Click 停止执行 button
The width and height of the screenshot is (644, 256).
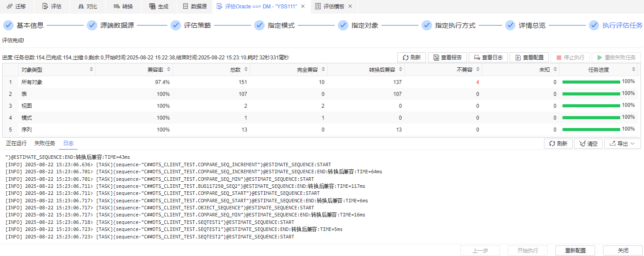click(x=570, y=58)
